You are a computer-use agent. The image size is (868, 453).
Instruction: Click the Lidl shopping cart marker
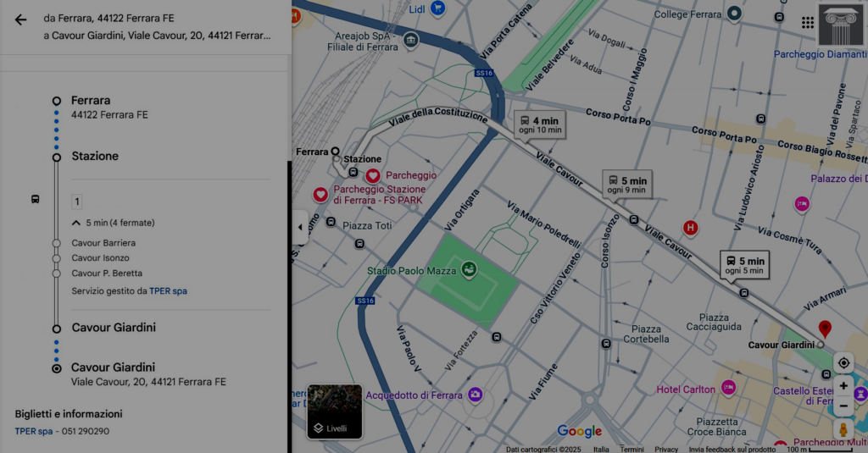(x=438, y=8)
